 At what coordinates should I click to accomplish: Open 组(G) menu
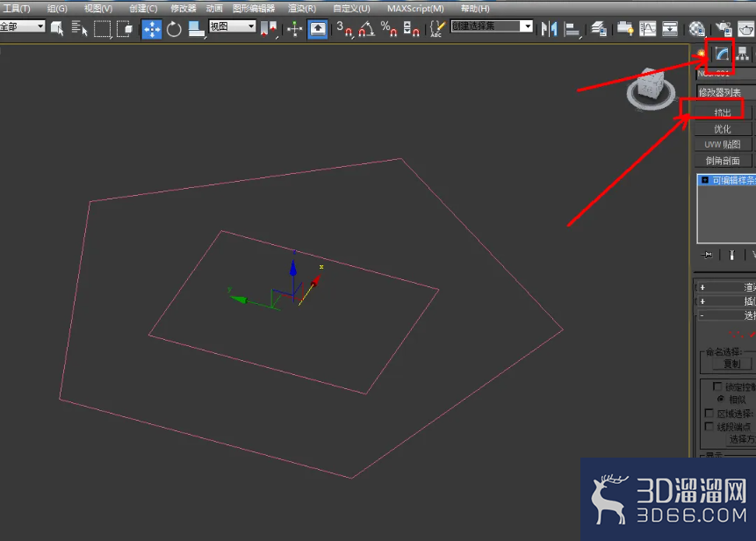coord(57,9)
